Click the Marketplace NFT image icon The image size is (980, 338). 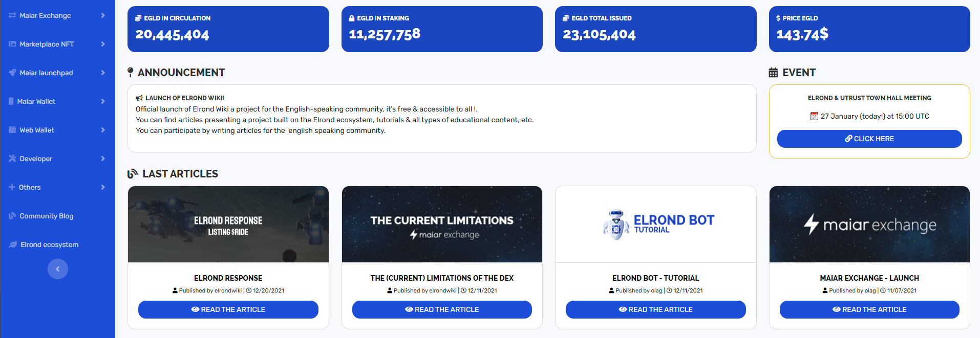12,44
